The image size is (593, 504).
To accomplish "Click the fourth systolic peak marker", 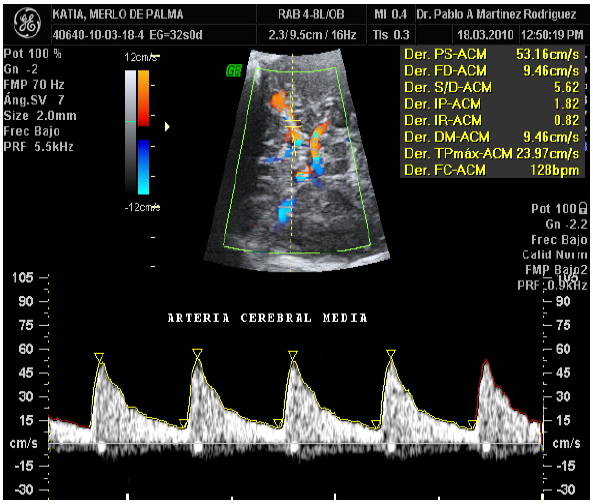I will [391, 355].
